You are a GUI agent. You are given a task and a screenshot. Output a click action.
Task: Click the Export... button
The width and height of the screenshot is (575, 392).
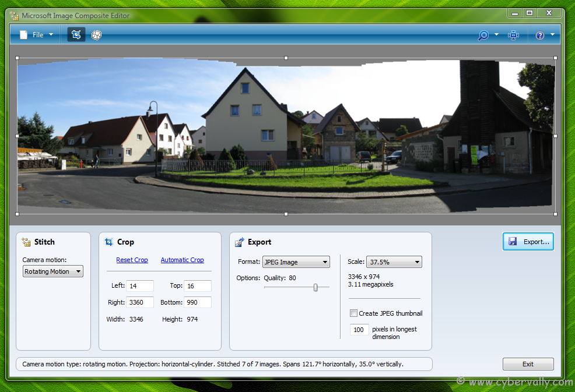[x=528, y=241]
